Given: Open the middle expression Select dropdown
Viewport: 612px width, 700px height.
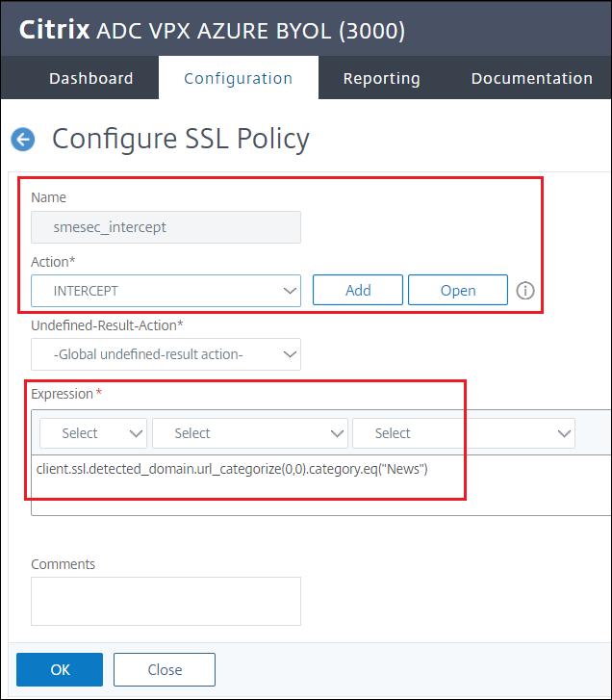Looking at the screenshot, I should [x=250, y=433].
